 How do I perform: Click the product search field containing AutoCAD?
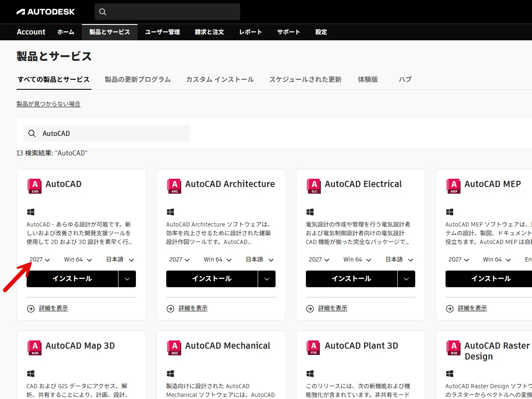(x=106, y=133)
